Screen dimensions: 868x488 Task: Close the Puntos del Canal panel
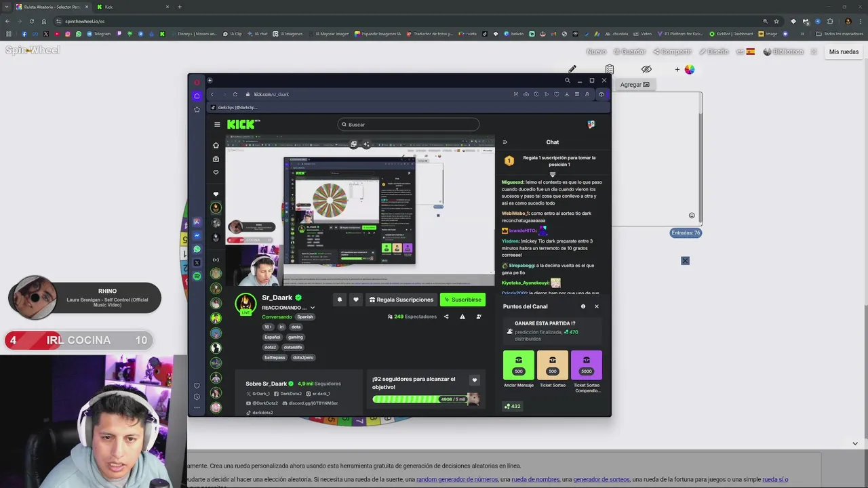point(597,306)
